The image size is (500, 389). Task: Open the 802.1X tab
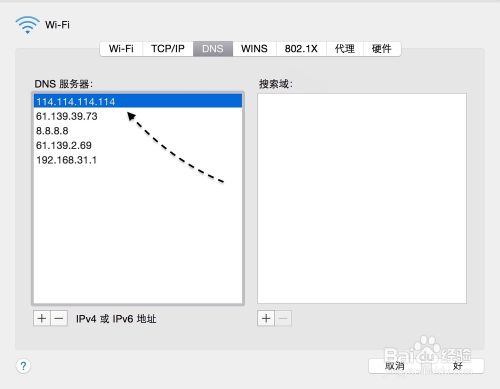301,49
